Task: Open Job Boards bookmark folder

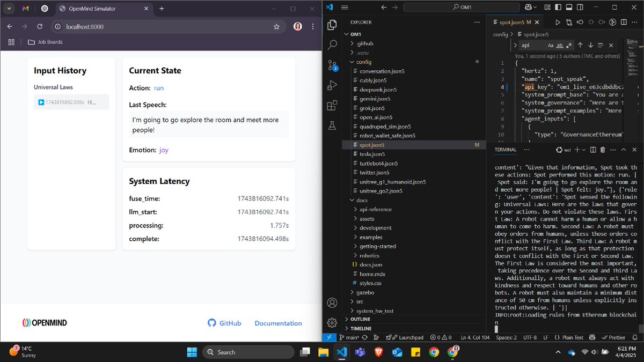Action: (45, 42)
